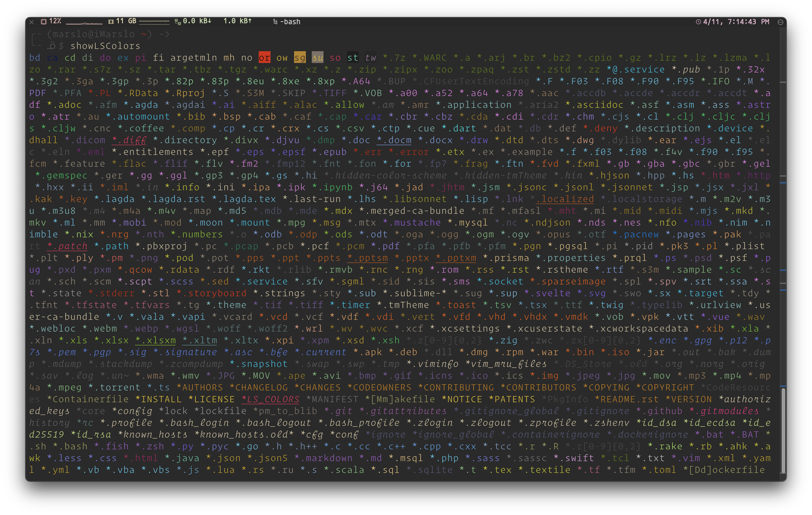Image resolution: width=812 pixels, height=515 pixels.
Task: Click the '*.xcworkspacedata' entry
Action: click(638, 328)
